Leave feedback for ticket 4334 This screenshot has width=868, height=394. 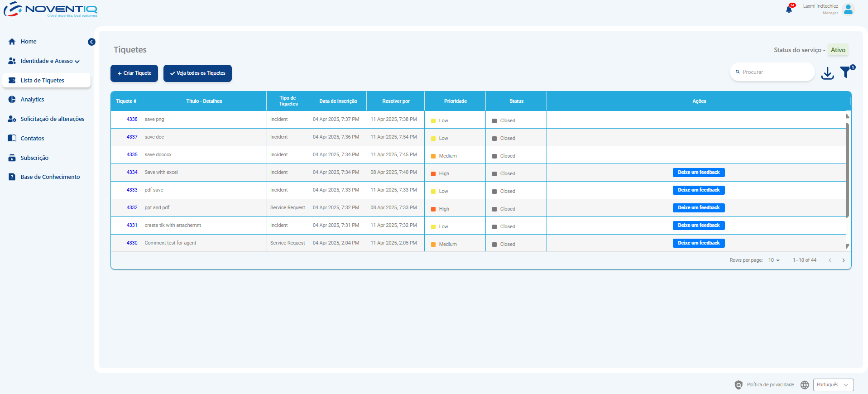coord(698,173)
